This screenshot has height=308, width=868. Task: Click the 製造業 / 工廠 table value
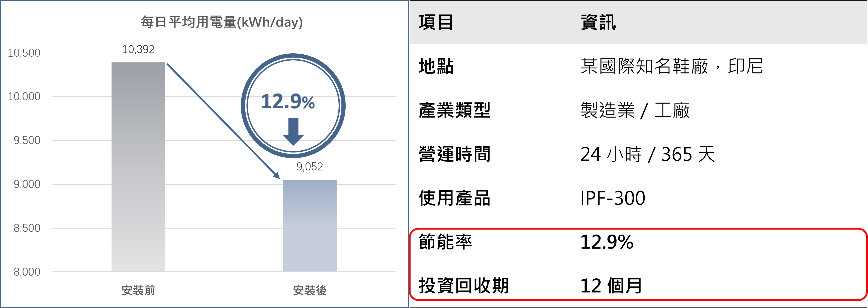pyautogui.click(x=635, y=110)
